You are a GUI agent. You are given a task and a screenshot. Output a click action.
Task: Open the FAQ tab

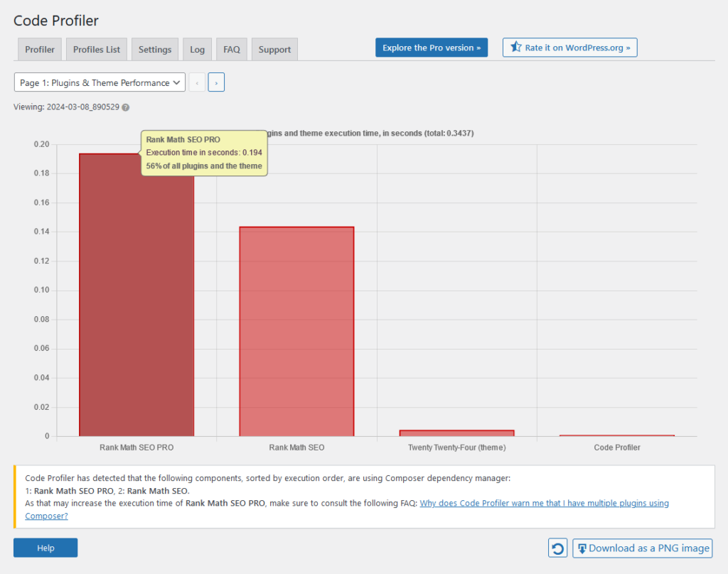pyautogui.click(x=232, y=49)
